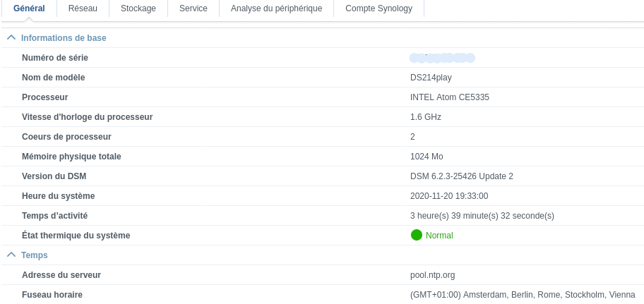644x304 pixels.
Task: Open Analyse du périphérique tab
Action: point(276,8)
